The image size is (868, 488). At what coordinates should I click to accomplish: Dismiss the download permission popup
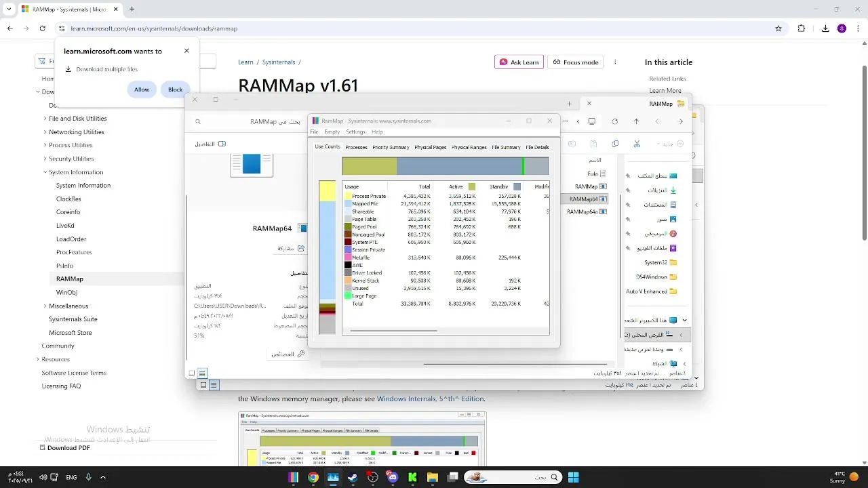coord(186,51)
